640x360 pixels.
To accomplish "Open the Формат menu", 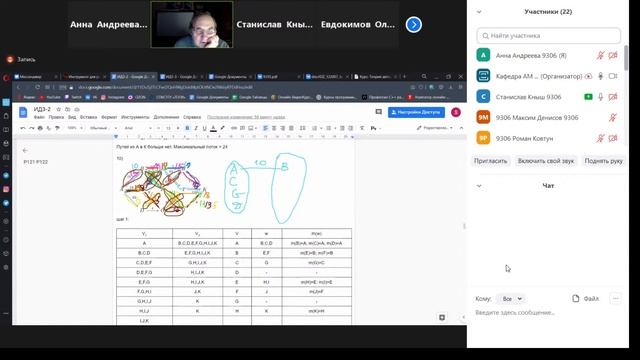I will pos(109,117).
